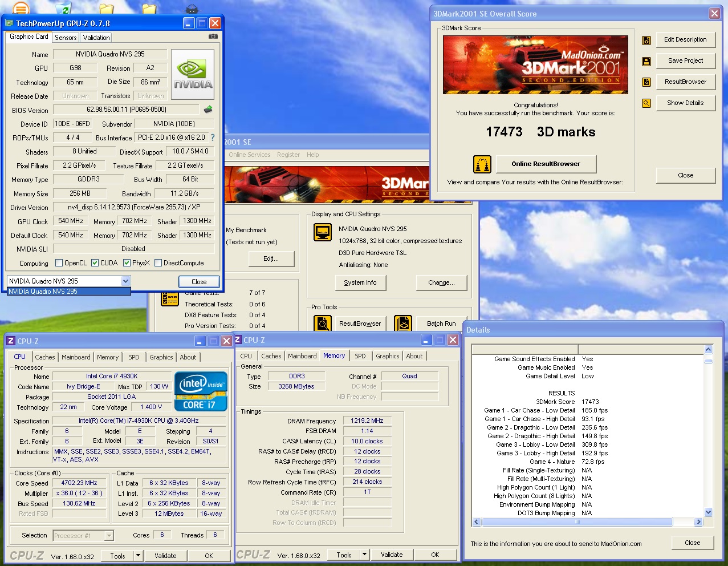728x566 pixels.
Task: Click the Save Project button
Action: tap(685, 60)
